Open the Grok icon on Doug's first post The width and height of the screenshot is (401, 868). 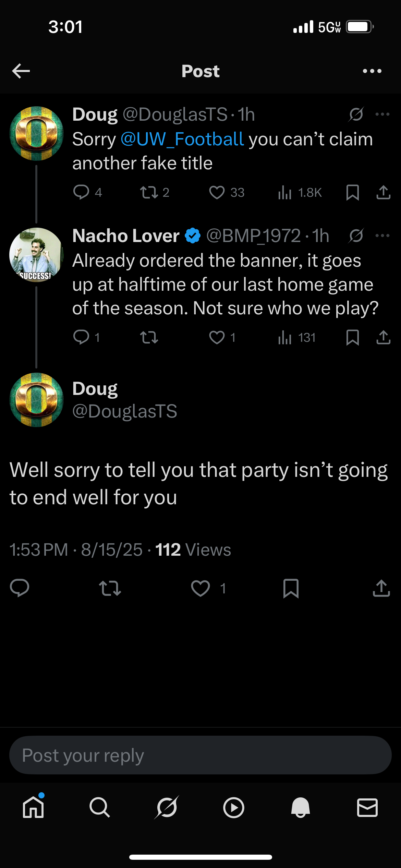tap(356, 114)
